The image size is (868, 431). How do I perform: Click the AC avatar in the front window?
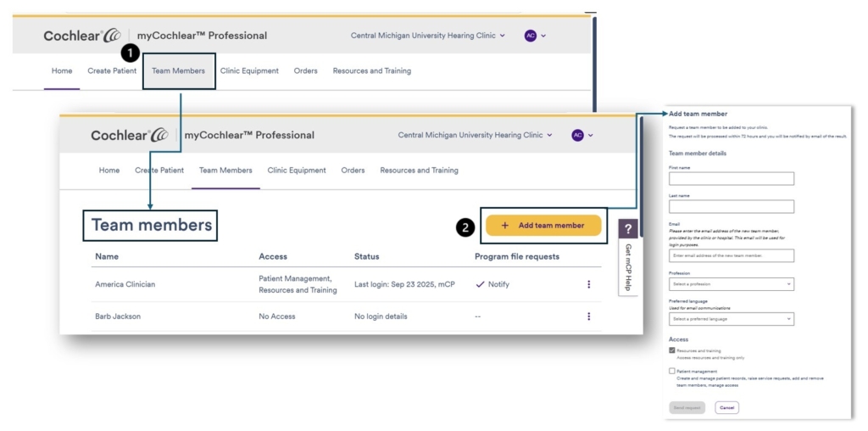[578, 135]
